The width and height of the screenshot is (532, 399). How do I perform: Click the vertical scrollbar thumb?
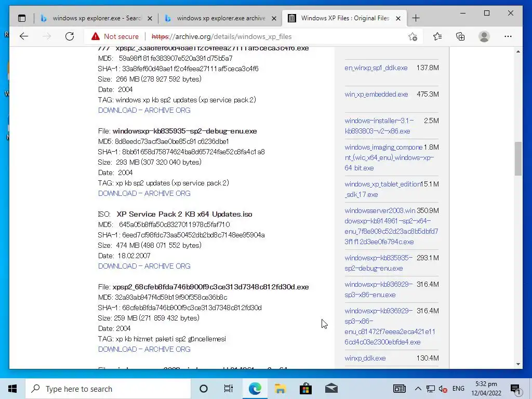(x=518, y=158)
